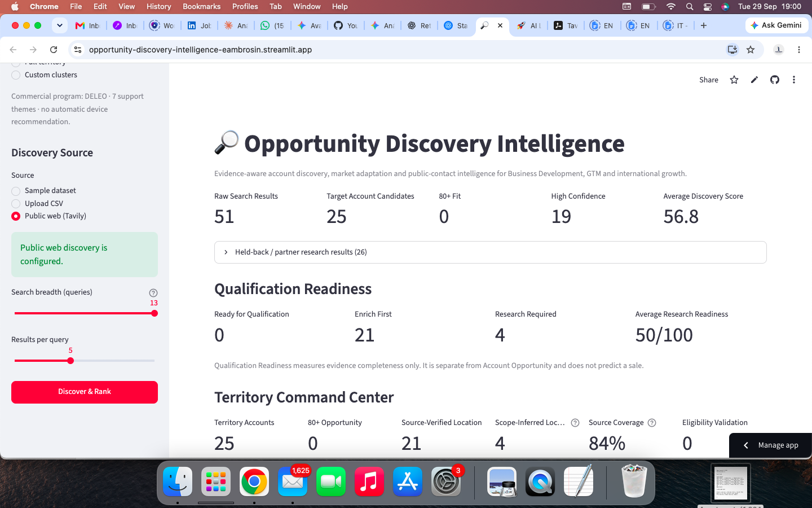Go back to the previous page
The width and height of the screenshot is (812, 508).
(x=14, y=50)
